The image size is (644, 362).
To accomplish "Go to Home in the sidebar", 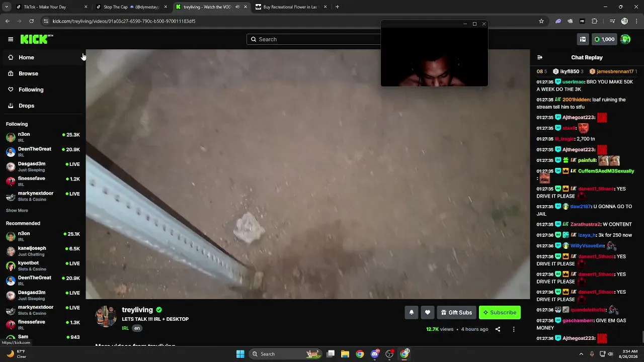I will click(42, 57).
